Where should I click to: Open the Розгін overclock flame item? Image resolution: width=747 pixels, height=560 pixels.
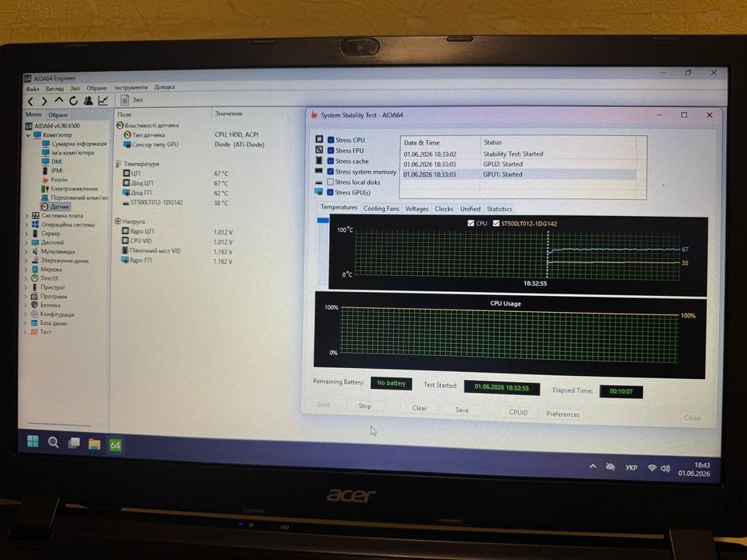[x=59, y=179]
